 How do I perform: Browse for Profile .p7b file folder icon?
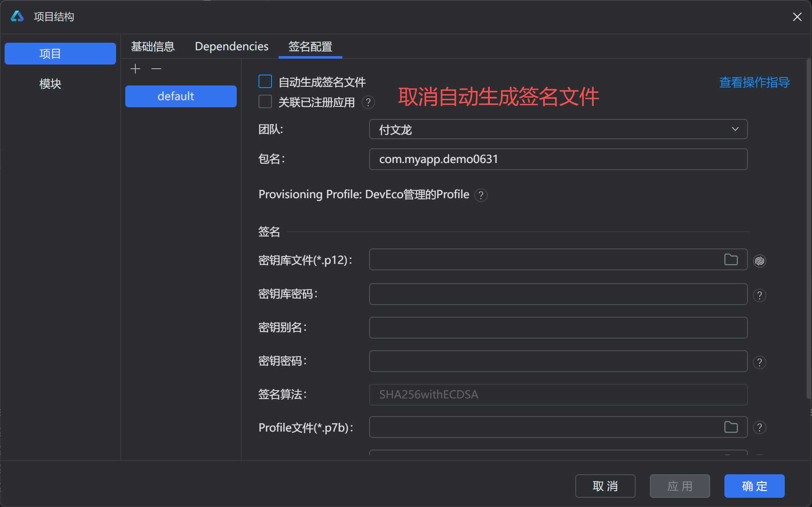[x=731, y=427]
